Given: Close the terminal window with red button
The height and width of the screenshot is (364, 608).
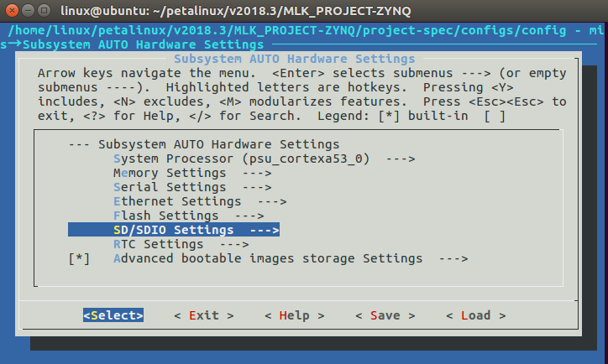Looking at the screenshot, I should click(12, 10).
